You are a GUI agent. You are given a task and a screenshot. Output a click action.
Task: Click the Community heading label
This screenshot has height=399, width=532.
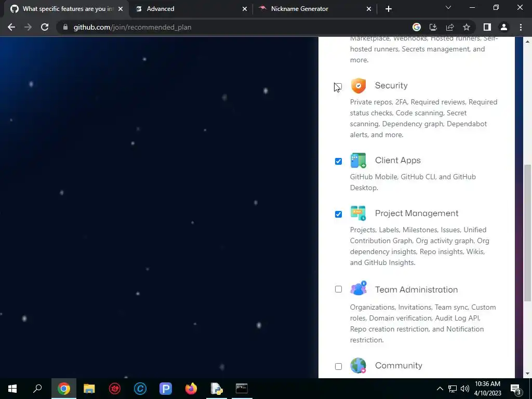(398, 365)
